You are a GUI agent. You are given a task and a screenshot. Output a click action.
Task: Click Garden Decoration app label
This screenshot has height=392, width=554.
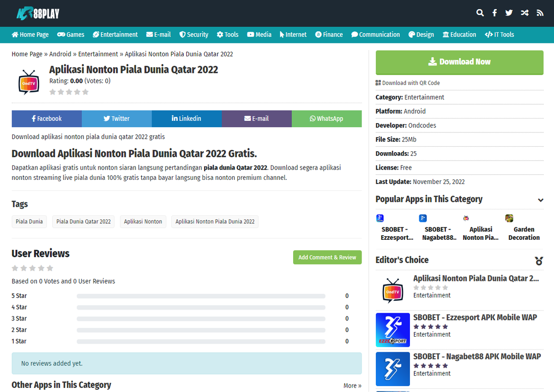point(524,233)
